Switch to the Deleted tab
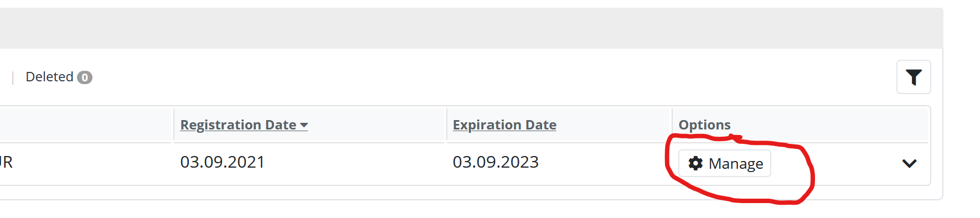This screenshot has width=980, height=218. (x=49, y=77)
